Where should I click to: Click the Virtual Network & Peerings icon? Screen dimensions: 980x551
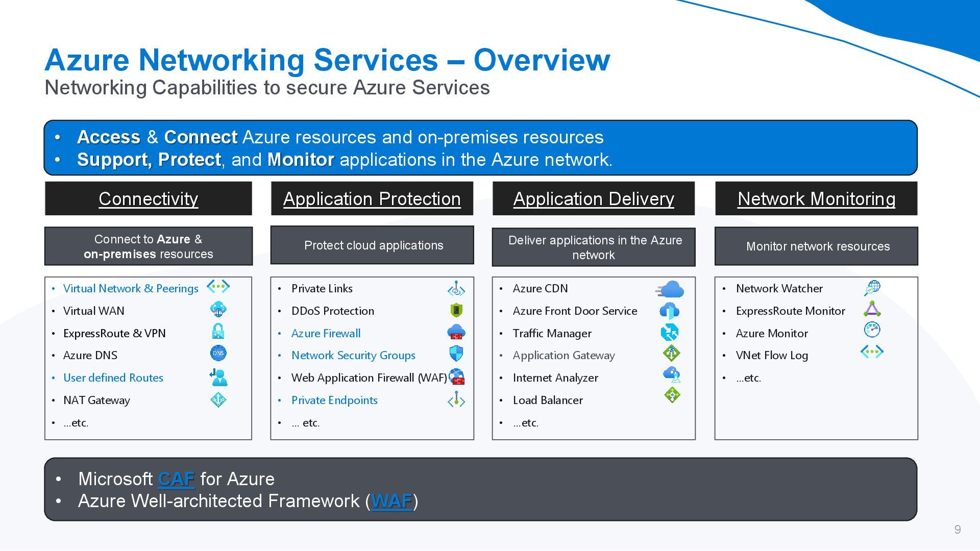coord(218,287)
